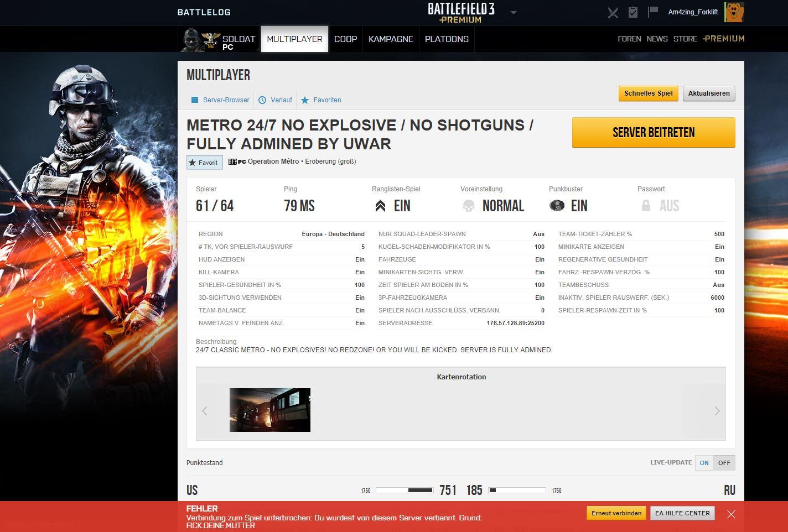Turn Live-Update ON
The height and width of the screenshot is (532, 788).
(704, 463)
